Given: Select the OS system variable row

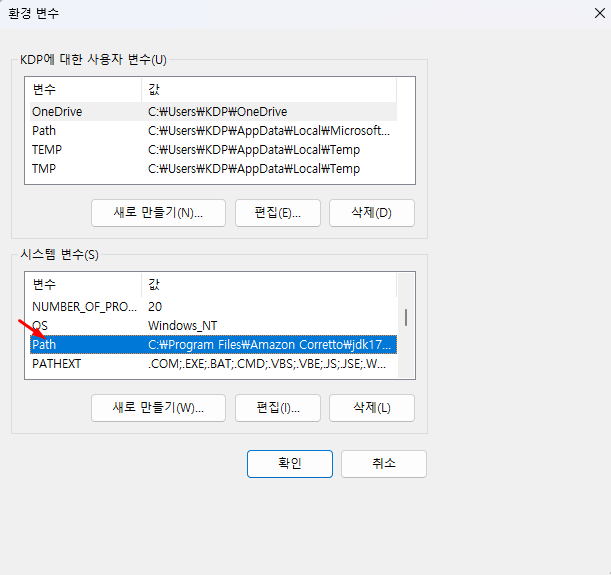Looking at the screenshot, I should coord(213,326).
